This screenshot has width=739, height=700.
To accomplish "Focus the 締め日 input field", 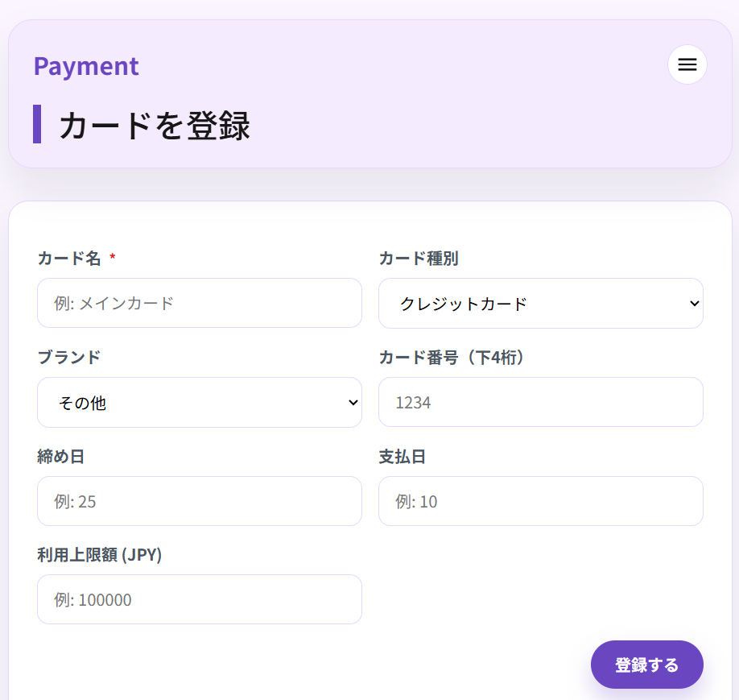I will [199, 501].
